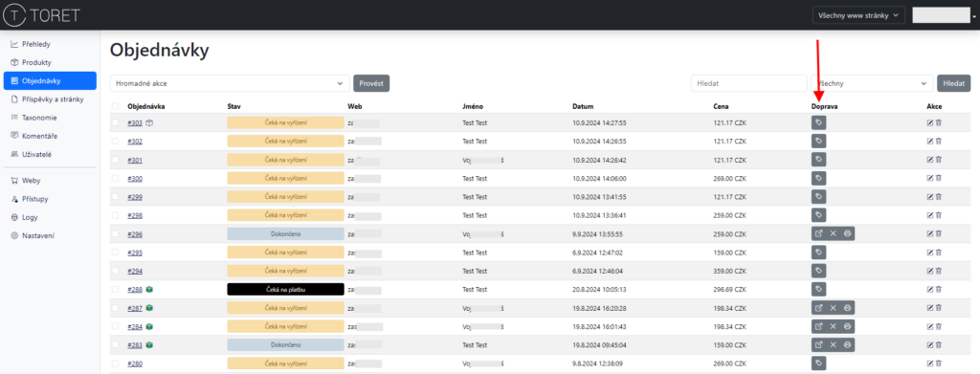Image resolution: width=980 pixels, height=374 pixels.
Task: Cancel shipment for order #283
Action: click(833, 344)
